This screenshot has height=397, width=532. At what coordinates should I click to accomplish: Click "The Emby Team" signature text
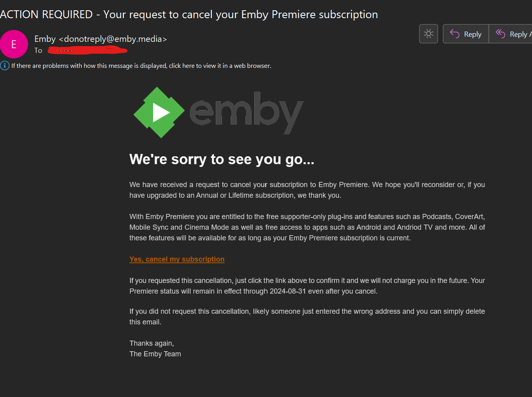click(155, 354)
